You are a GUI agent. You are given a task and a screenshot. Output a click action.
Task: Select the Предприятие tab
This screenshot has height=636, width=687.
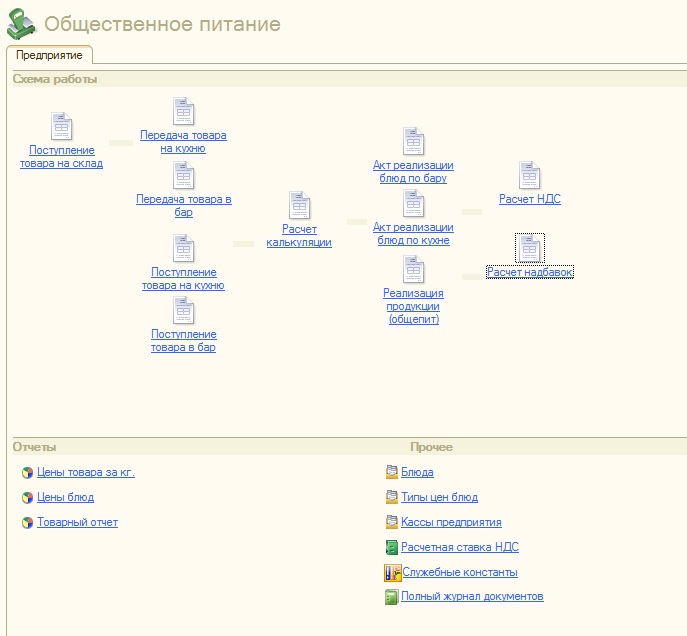tap(49, 55)
